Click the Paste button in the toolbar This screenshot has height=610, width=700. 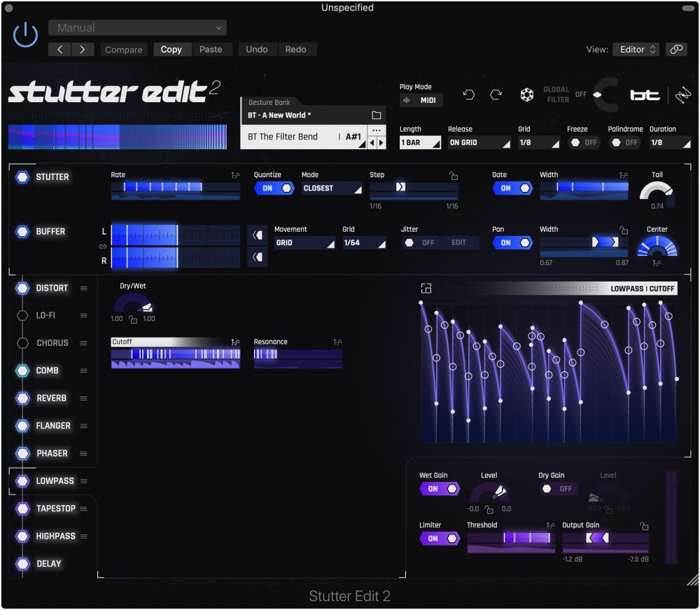tap(211, 50)
